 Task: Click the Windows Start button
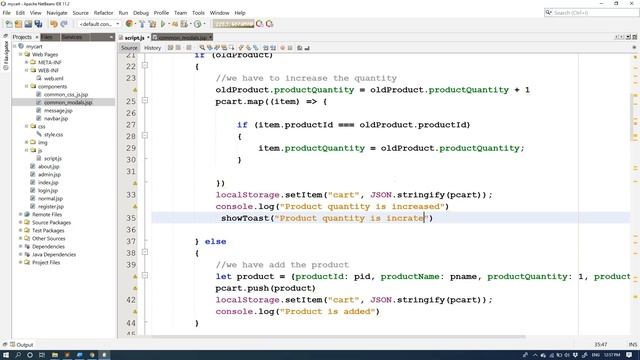tap(6, 355)
